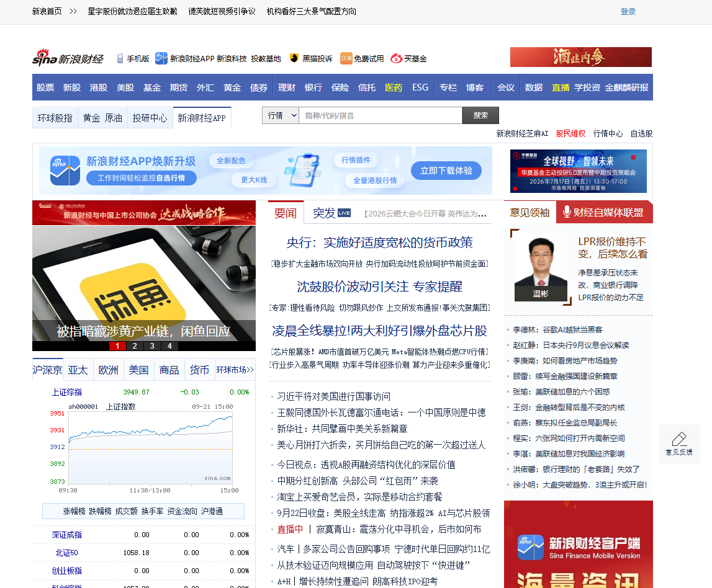Go to slide 2 of the carousel
This screenshot has width=712, height=588.
tap(135, 345)
